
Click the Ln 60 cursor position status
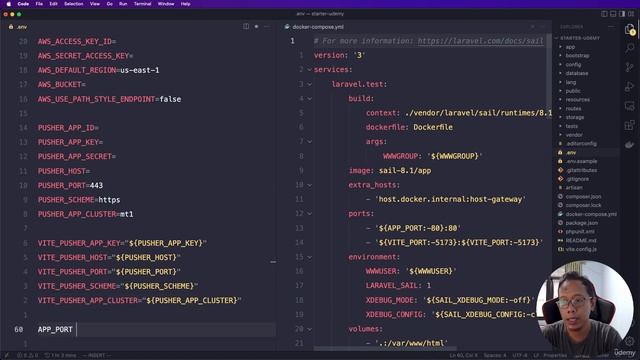463,356
